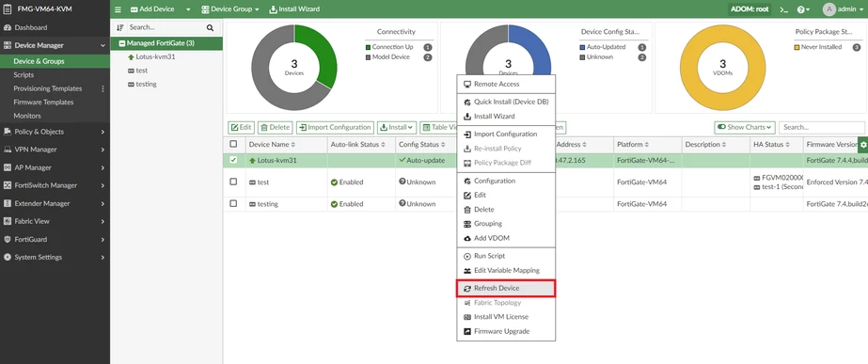This screenshot has height=364, width=868.
Task: Click the device tree search field
Action: coord(166,27)
